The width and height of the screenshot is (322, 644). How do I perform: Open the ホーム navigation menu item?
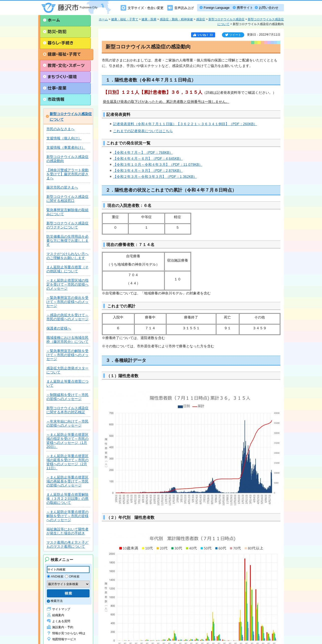pos(65,21)
